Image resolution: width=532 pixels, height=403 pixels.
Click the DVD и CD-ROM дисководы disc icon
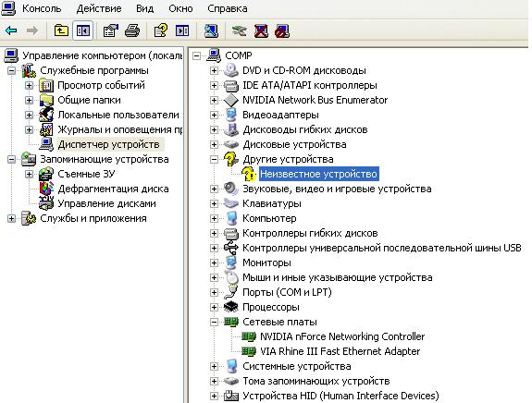tap(231, 70)
